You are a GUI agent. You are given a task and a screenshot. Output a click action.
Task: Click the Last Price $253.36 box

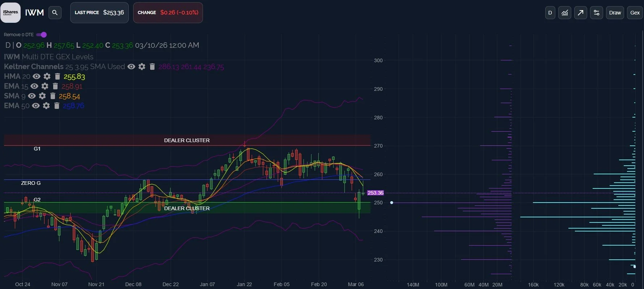pos(99,13)
